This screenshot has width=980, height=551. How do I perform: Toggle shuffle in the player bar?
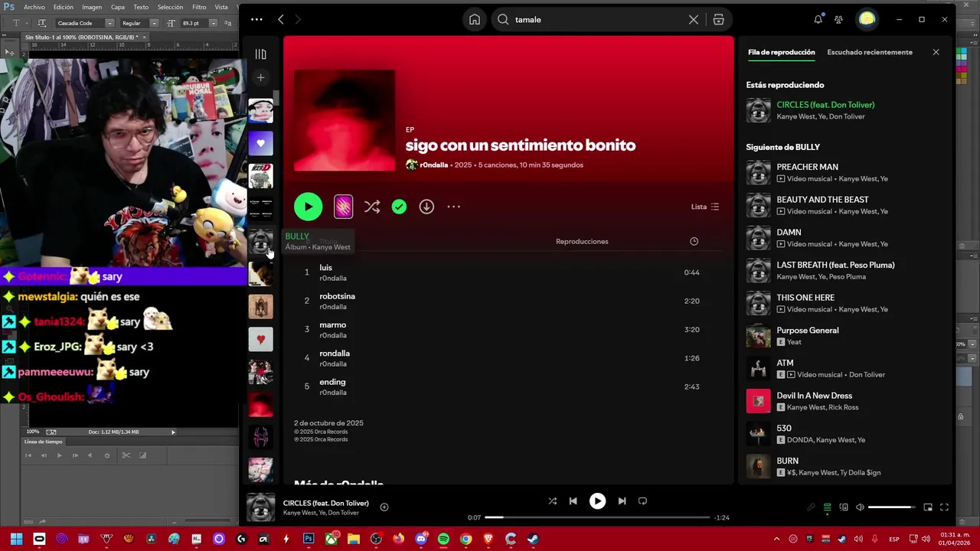click(x=552, y=501)
